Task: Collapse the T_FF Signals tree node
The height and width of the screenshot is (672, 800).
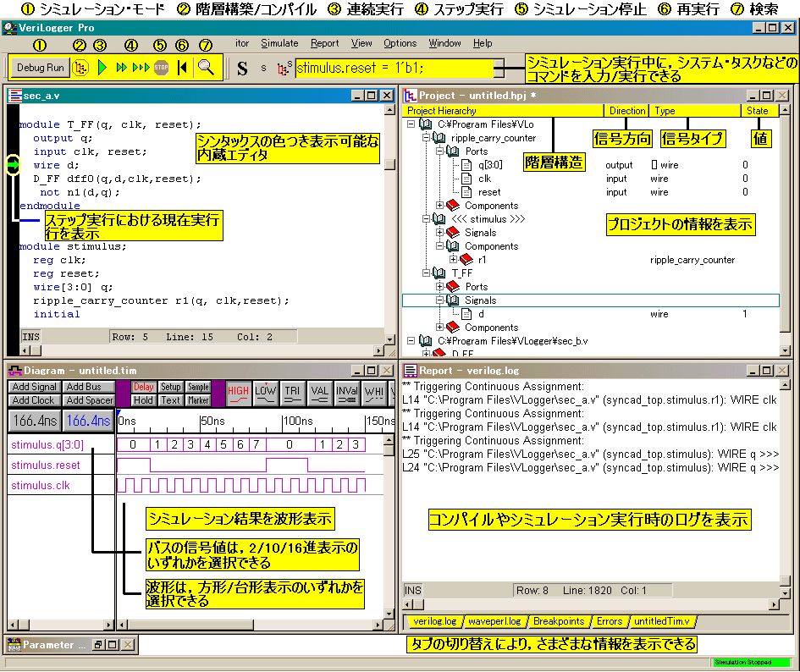Action: (x=440, y=300)
